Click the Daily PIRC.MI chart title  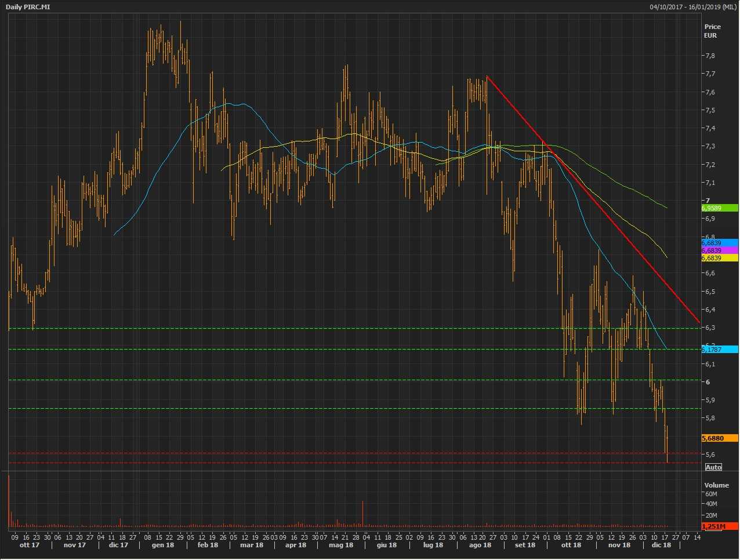[28, 7]
